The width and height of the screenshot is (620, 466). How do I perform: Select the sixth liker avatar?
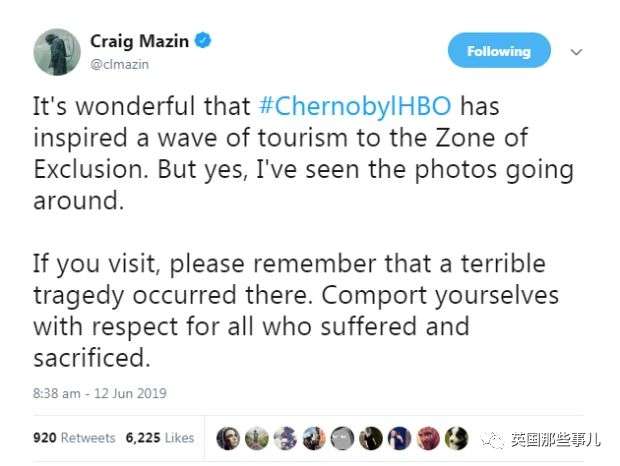point(371,437)
